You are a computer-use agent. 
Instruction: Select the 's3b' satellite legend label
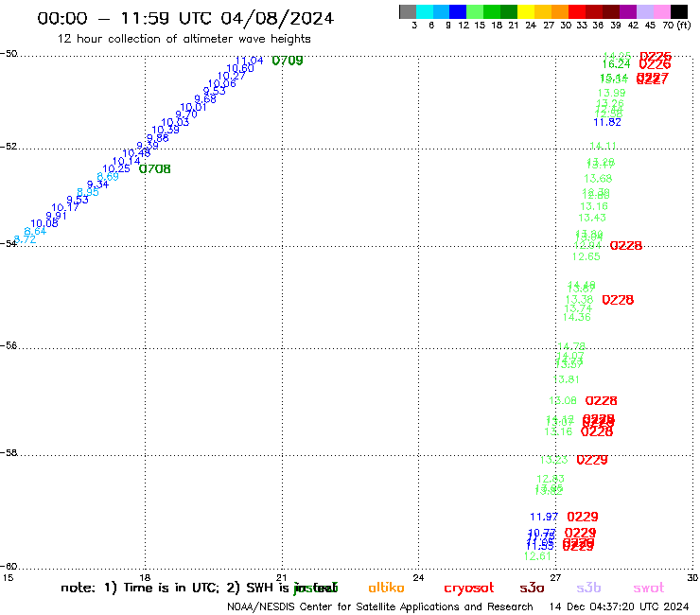(588, 589)
